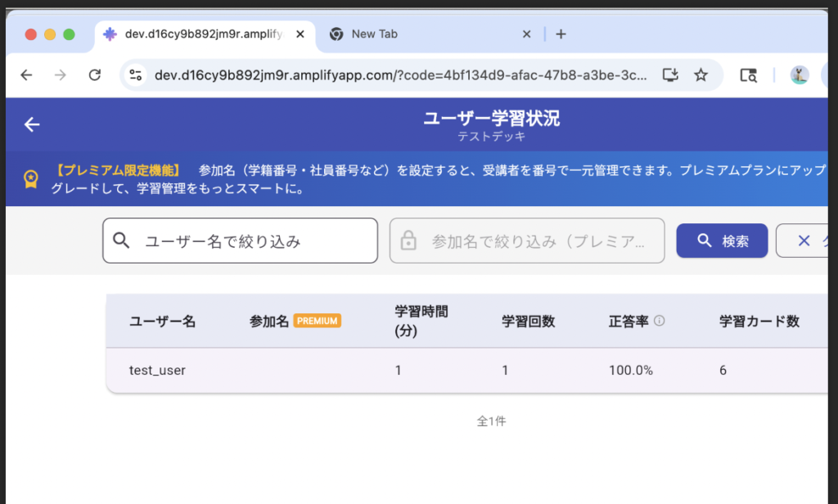Click the clear button with X
Image resolution: width=838 pixels, height=504 pixels.
click(x=806, y=241)
